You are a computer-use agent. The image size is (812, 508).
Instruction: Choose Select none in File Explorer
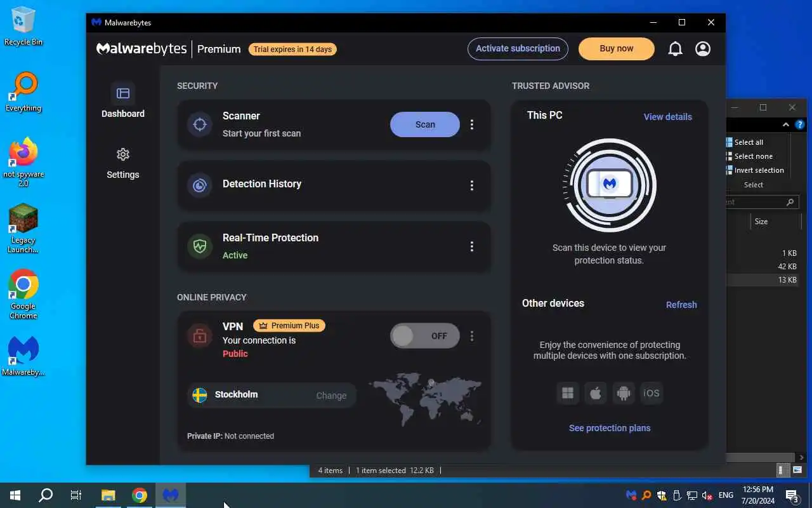pos(749,156)
